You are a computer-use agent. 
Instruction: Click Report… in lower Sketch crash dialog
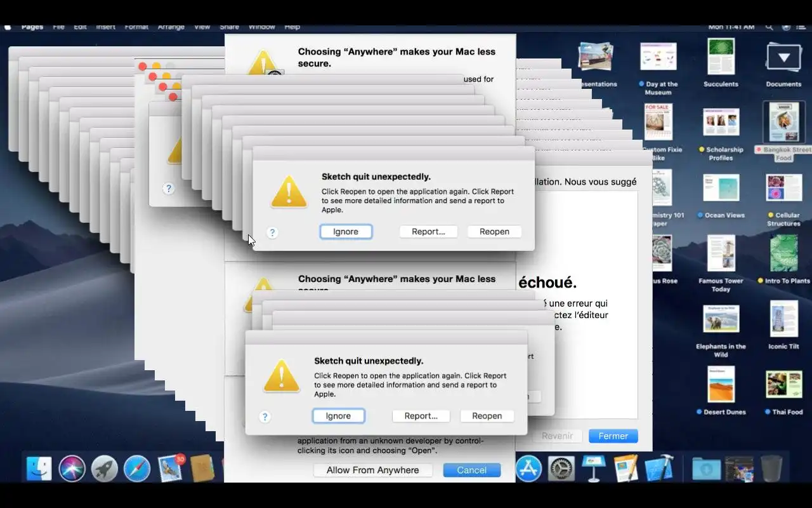pyautogui.click(x=421, y=416)
